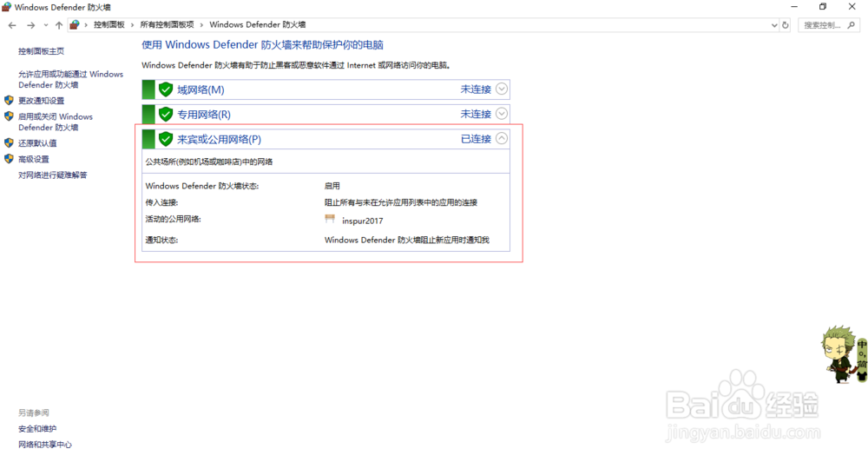The height and width of the screenshot is (462, 868).
Task: Expand 专用网络(R) section chevron
Action: click(502, 114)
